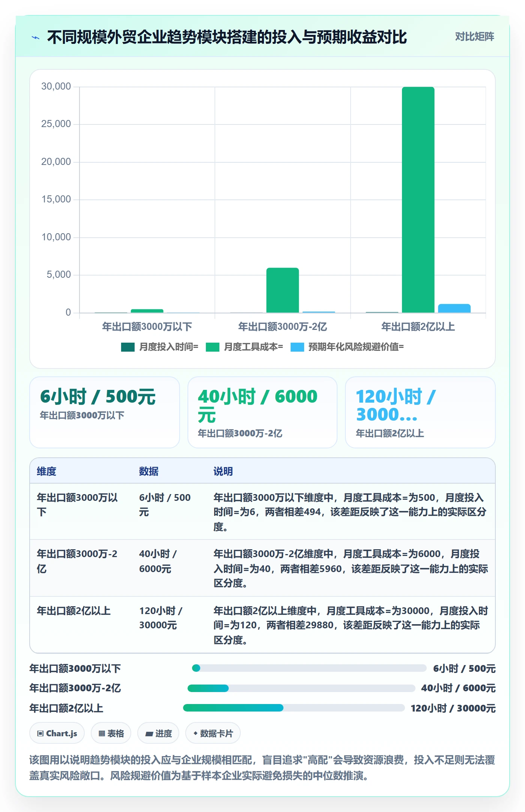Click the 进度 tag chip
The width and height of the screenshot is (525, 812).
point(158,733)
